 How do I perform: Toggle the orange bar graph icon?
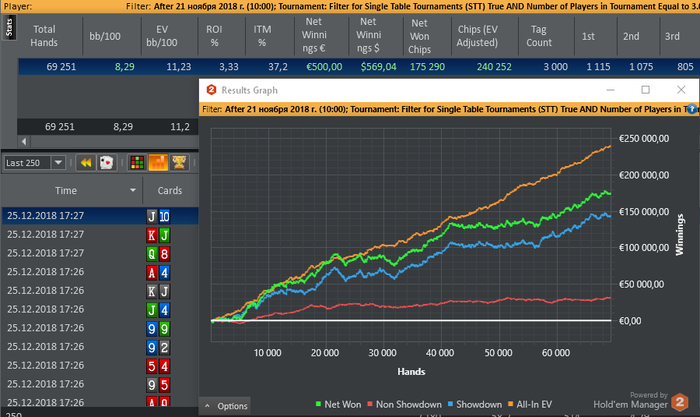[x=158, y=163]
